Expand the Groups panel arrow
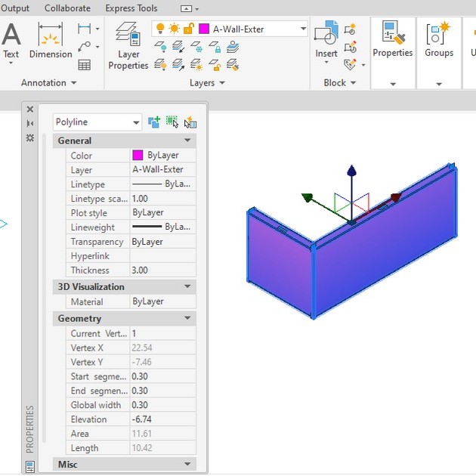 click(439, 84)
